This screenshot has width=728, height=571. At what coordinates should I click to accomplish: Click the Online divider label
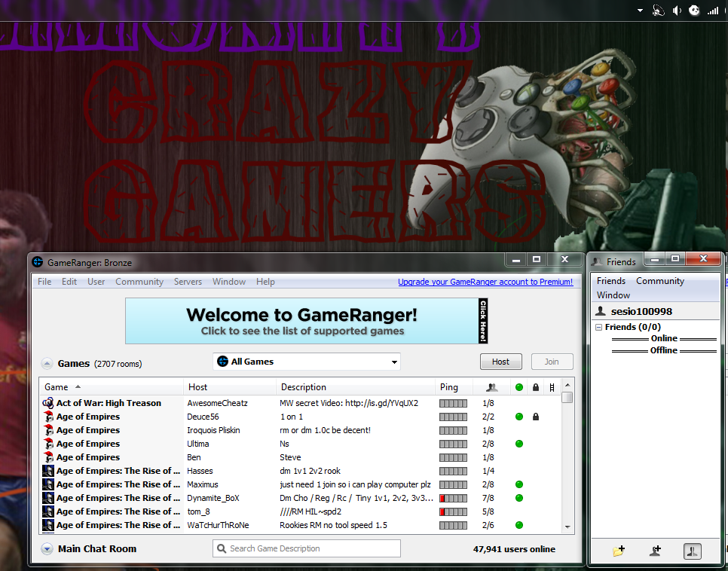pyautogui.click(x=664, y=338)
